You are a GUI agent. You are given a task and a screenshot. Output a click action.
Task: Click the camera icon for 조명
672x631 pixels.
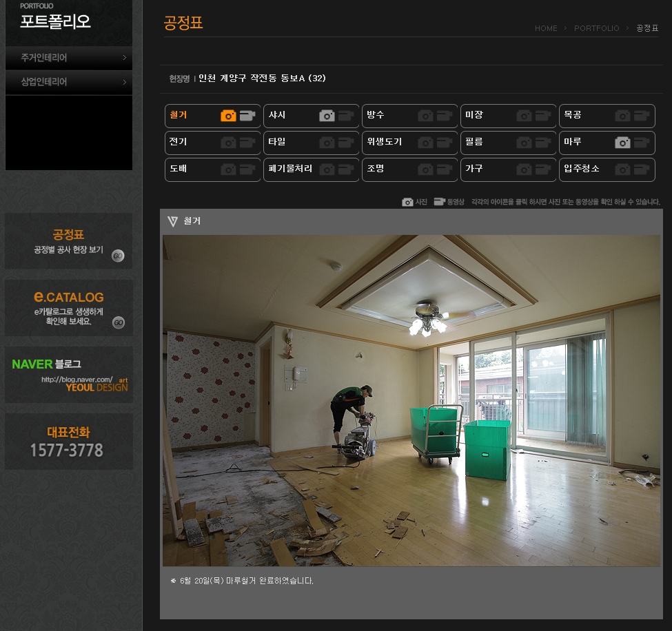tap(425, 169)
